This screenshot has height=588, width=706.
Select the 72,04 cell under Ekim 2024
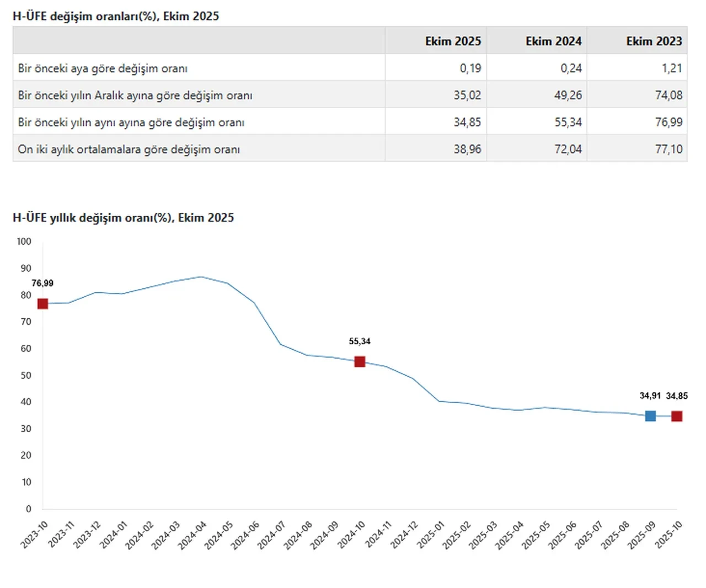click(x=568, y=149)
